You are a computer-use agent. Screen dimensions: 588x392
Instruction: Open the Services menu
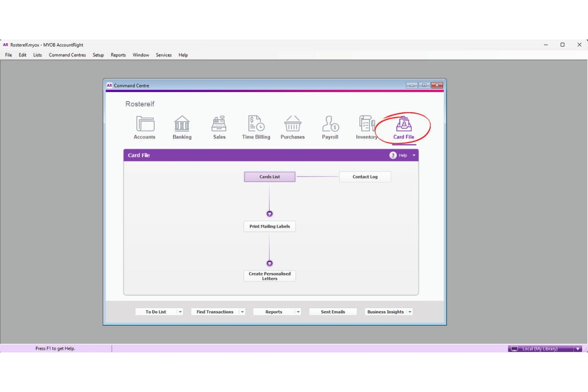(164, 55)
